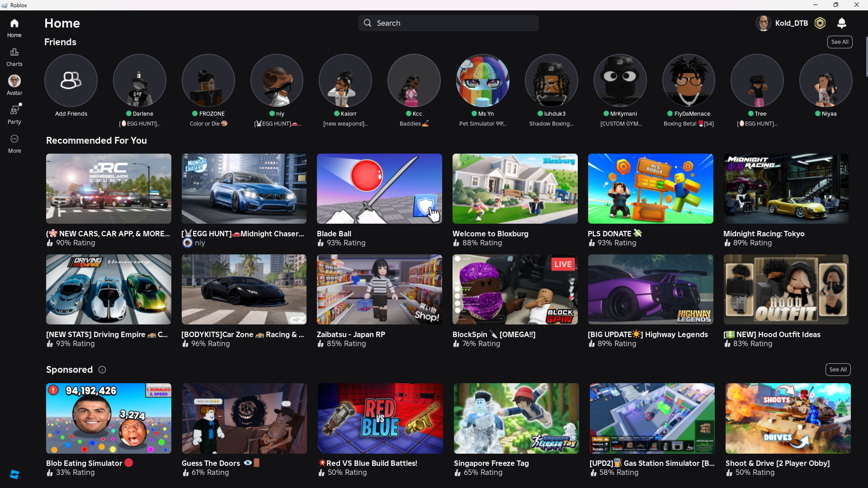Viewport: 868px width, 488px height.
Task: Click See All for Sponsored
Action: pyautogui.click(x=838, y=370)
